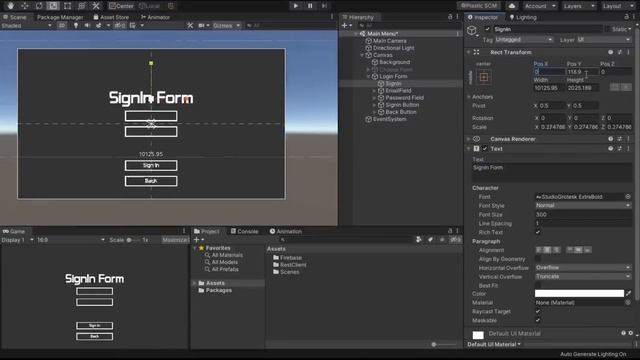640x360 pixels.
Task: Toggle the Center pivot button
Action: [x=121, y=6]
